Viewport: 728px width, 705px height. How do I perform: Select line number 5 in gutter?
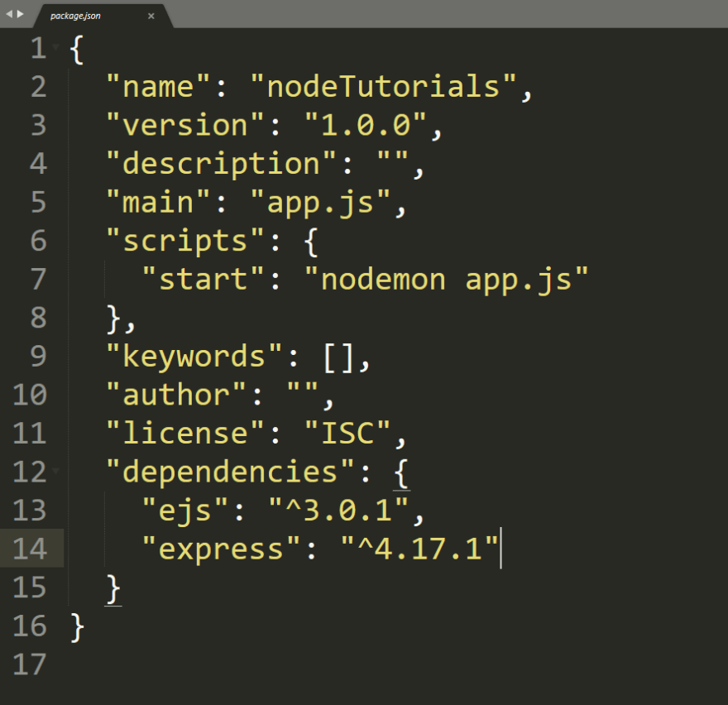point(39,203)
